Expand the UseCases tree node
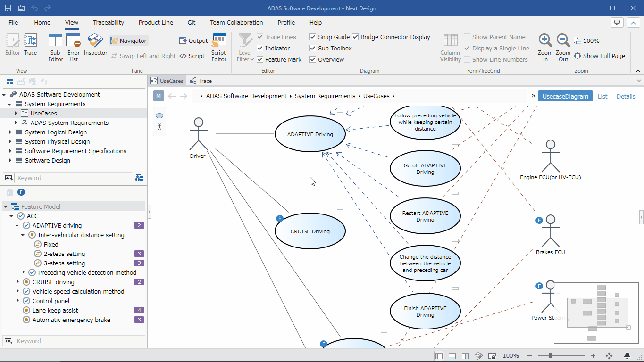Image resolution: width=644 pixels, height=362 pixels. pos(16,113)
